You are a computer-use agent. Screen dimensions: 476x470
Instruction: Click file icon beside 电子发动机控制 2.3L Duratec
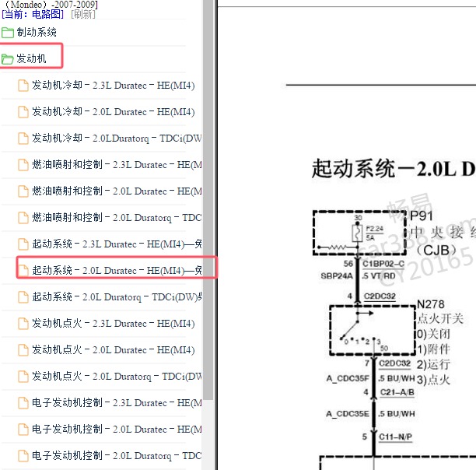click(23, 403)
